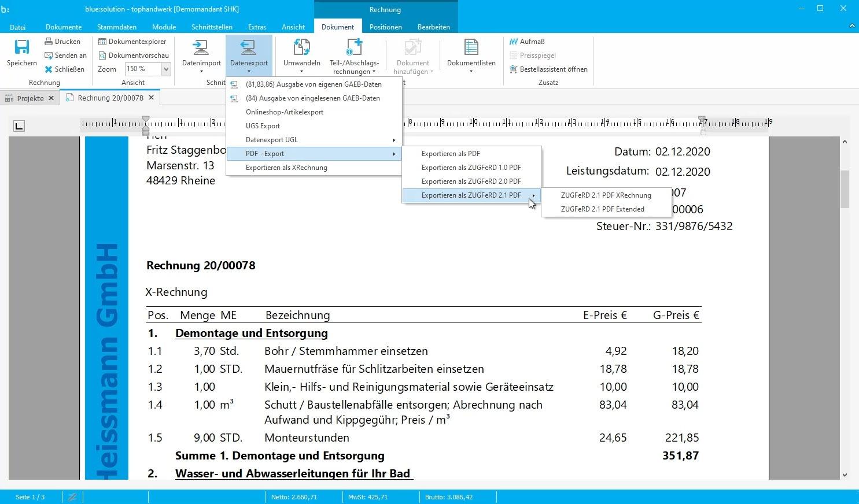Click the Speichern floppy disk icon

coord(22,47)
